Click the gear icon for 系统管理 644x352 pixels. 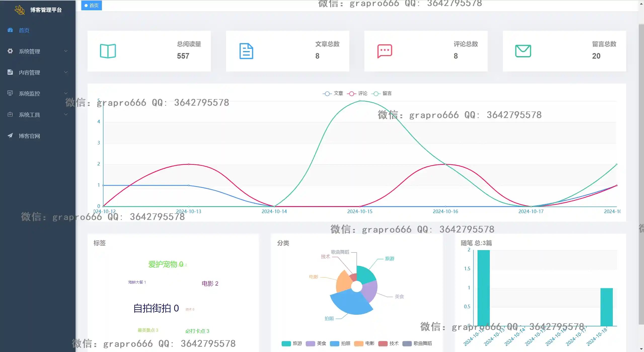pyautogui.click(x=10, y=51)
